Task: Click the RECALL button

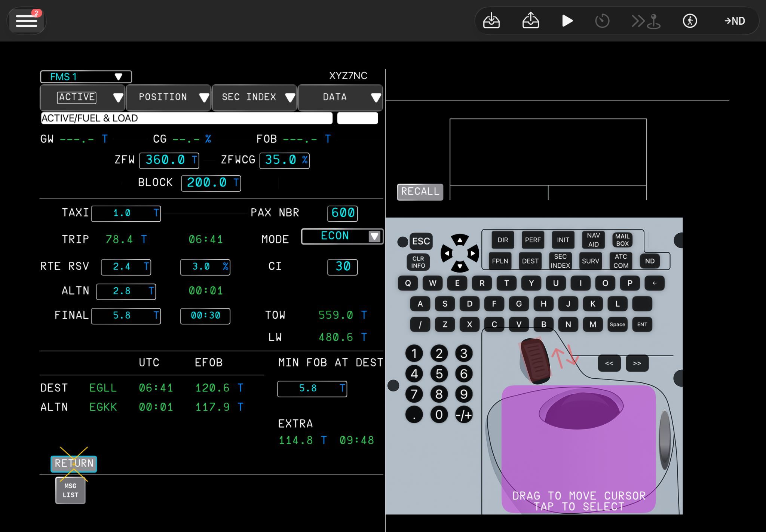Action: (x=420, y=192)
